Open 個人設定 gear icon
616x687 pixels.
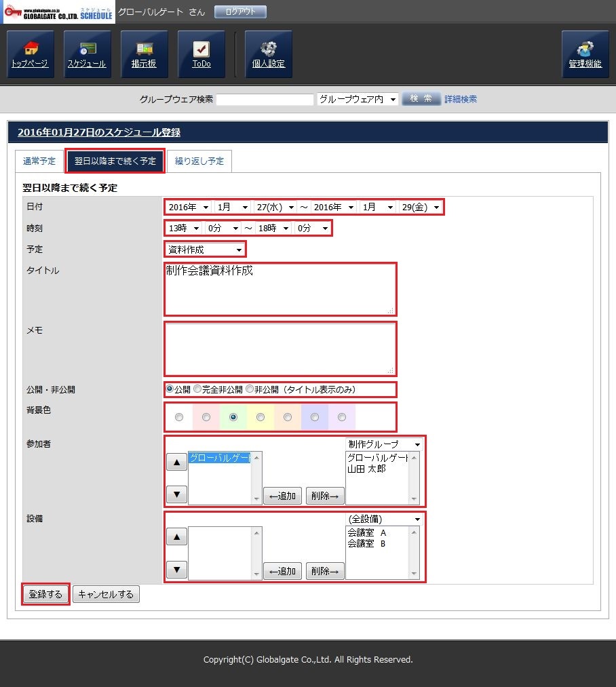pos(268,54)
